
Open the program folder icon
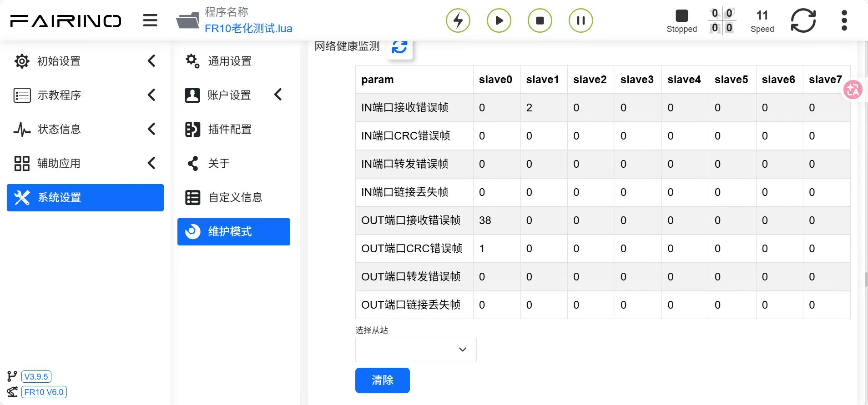(x=188, y=20)
